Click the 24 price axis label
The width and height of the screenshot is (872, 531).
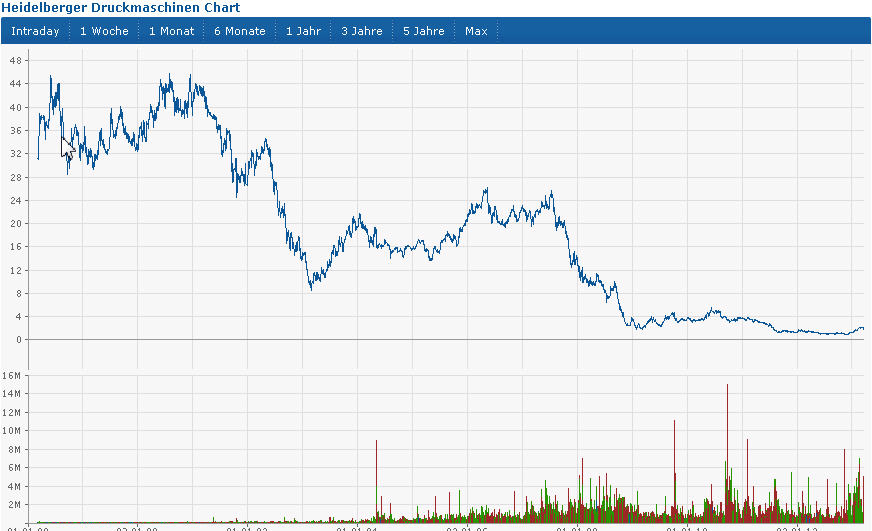click(16, 200)
